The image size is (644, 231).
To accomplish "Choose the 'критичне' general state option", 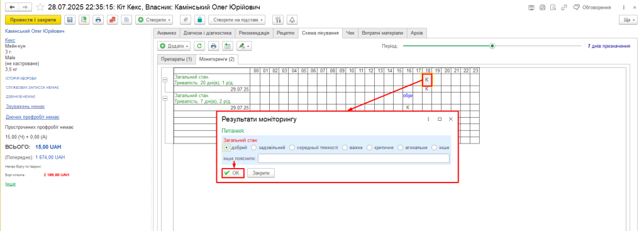I will (380, 147).
